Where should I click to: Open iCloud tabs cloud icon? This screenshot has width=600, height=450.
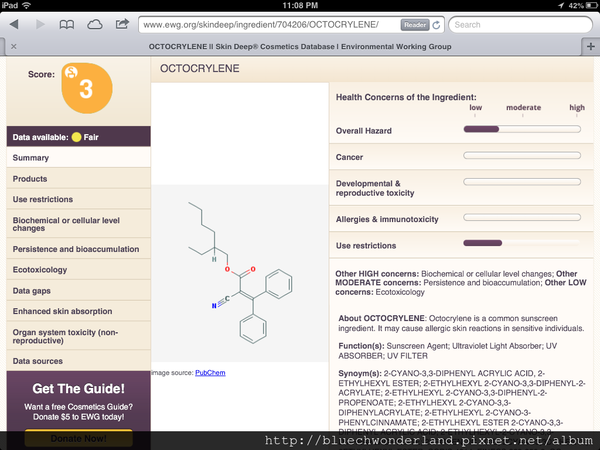click(94, 23)
